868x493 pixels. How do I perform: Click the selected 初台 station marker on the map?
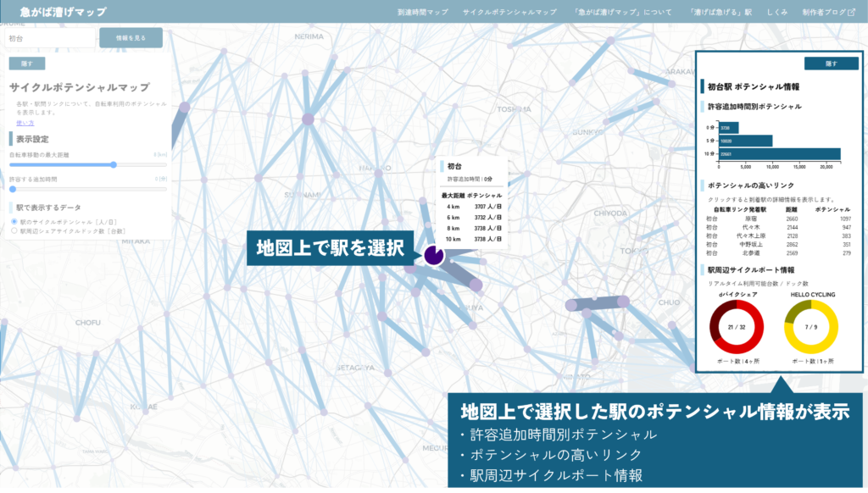[434, 255]
